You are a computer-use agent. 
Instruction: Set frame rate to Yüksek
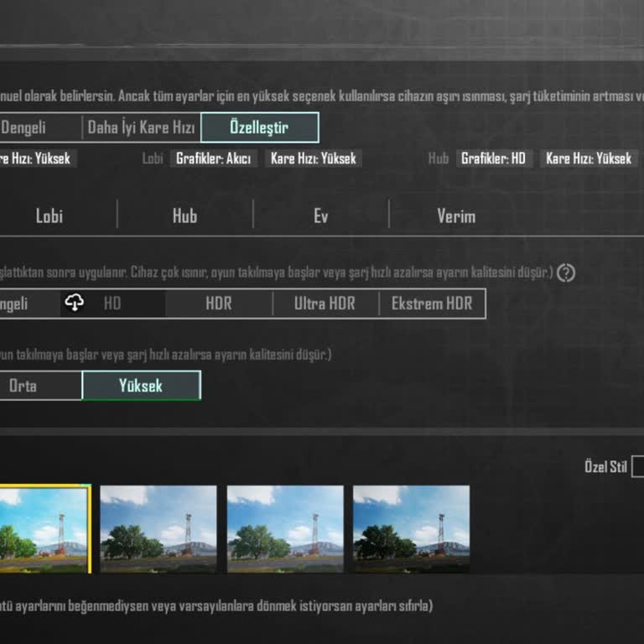point(141,385)
